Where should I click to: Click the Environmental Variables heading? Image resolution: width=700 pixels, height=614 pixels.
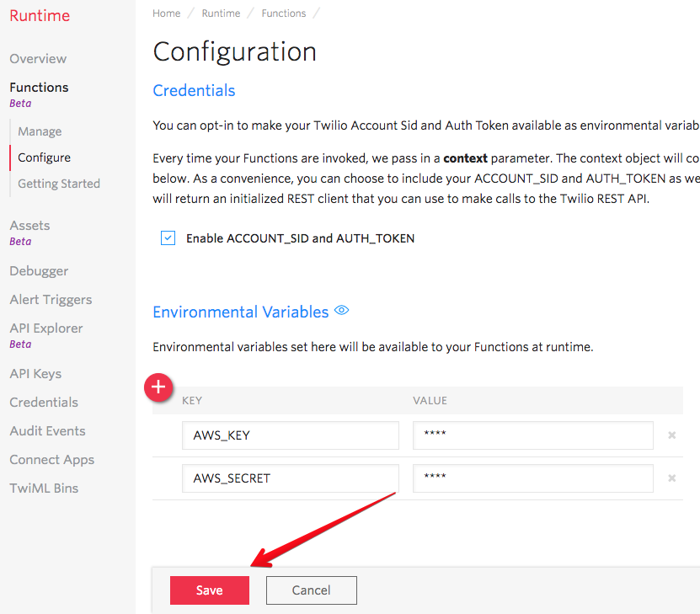coord(241,312)
